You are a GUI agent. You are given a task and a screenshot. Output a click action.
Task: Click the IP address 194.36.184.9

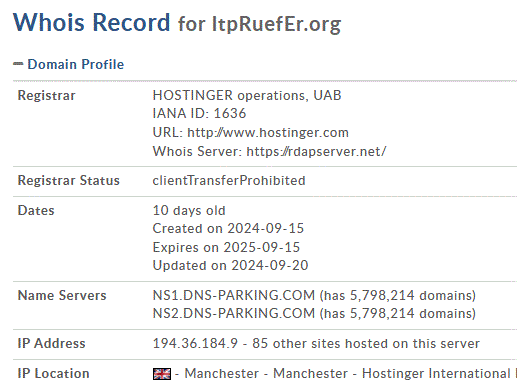point(195,343)
